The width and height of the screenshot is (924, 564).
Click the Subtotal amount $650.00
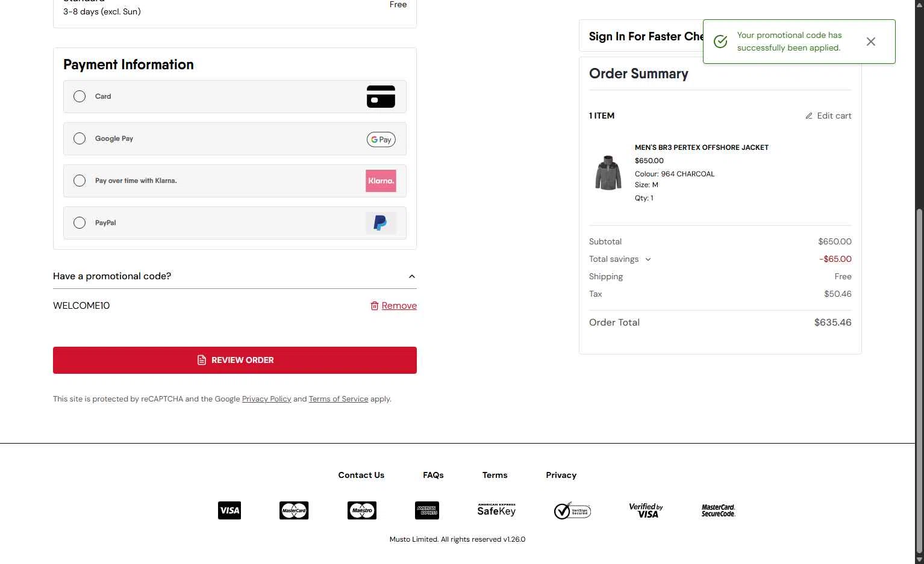[835, 242]
